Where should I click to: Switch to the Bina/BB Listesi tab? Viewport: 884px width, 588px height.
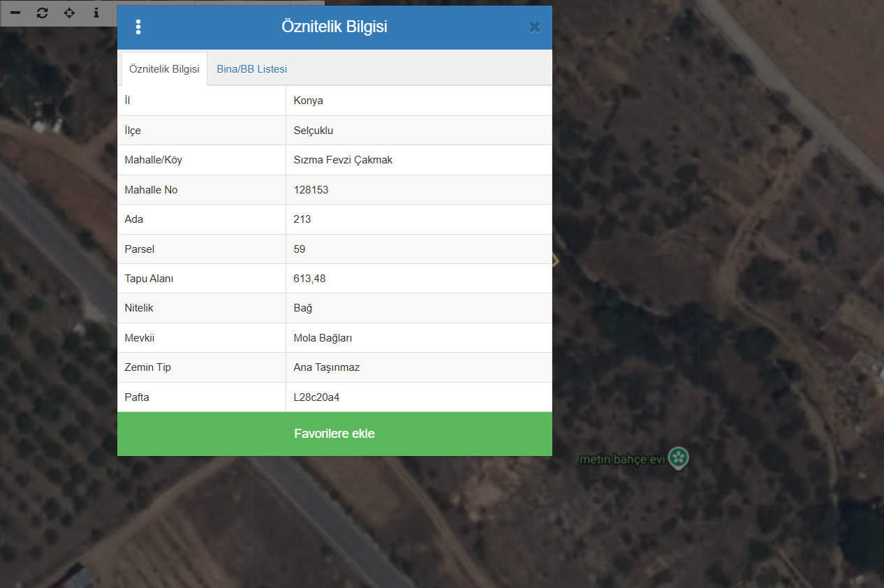coord(252,69)
